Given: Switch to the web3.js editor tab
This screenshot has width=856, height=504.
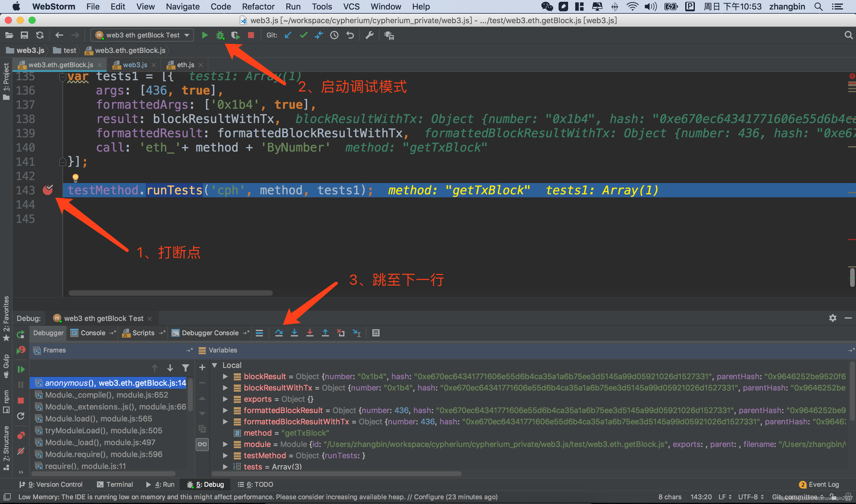Looking at the screenshot, I should (135, 64).
